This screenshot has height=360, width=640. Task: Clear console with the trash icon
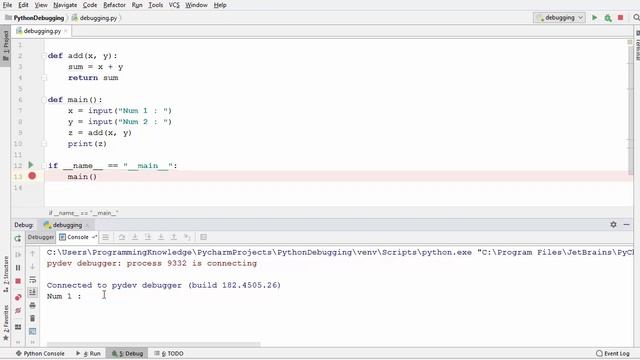click(33, 318)
